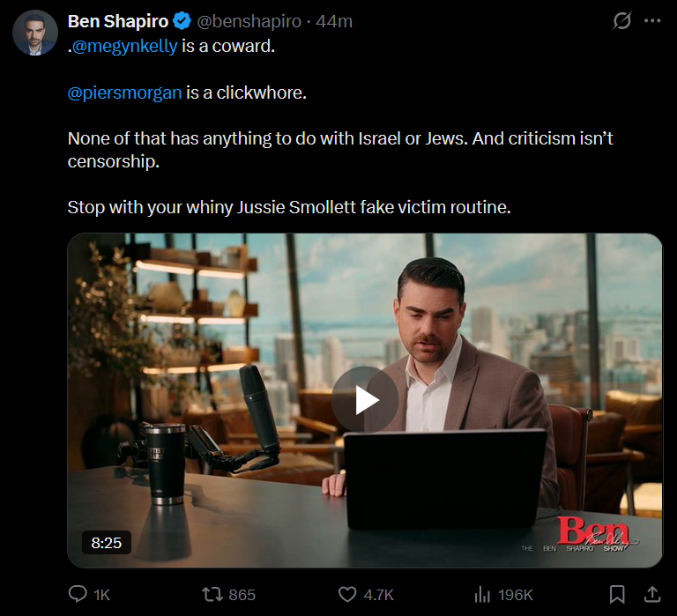Click the Ben Shapiro Show logo watermark
The image size is (677, 616).
point(580,534)
